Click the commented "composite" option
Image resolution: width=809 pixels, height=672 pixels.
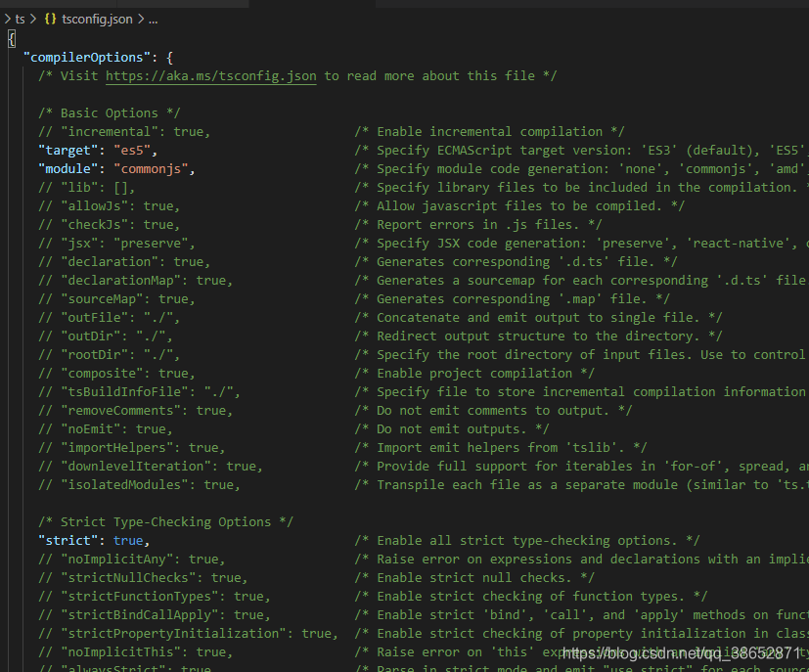116,373
